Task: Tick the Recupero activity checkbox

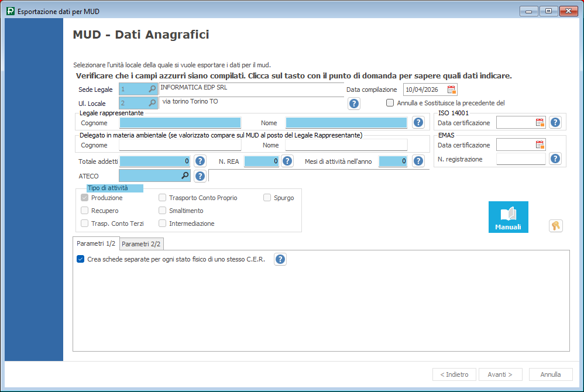Action: 85,211
